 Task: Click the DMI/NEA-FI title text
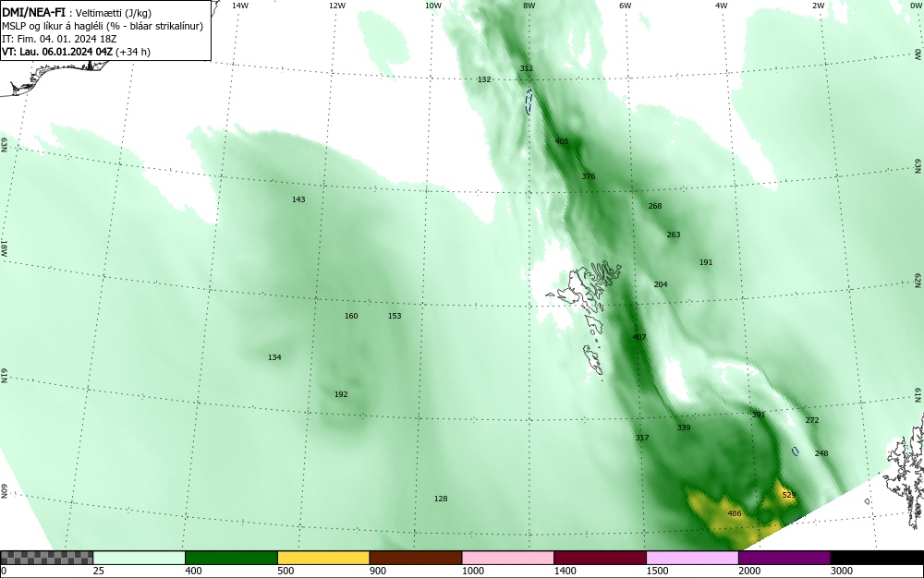[33, 12]
